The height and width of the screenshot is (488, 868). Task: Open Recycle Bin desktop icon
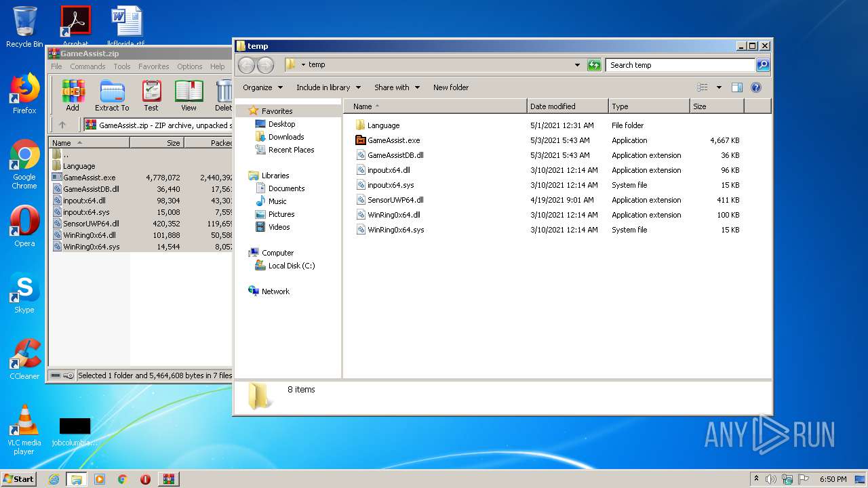(x=24, y=27)
